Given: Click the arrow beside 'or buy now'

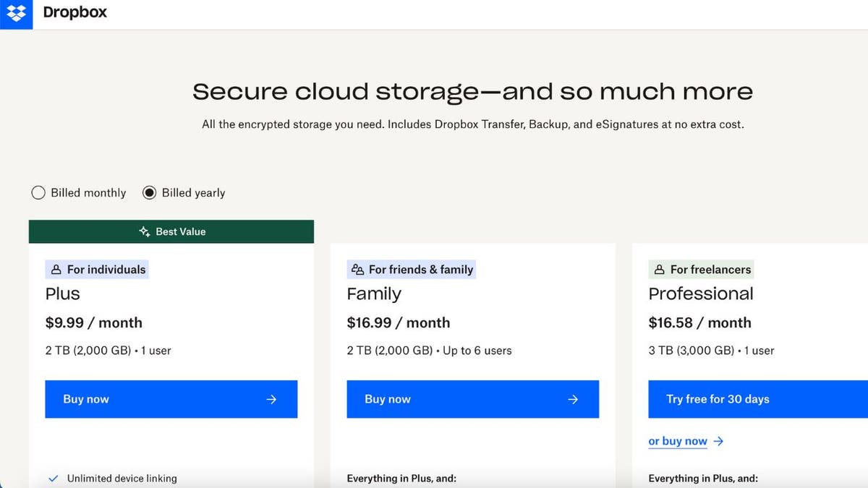Looking at the screenshot, I should click(718, 441).
